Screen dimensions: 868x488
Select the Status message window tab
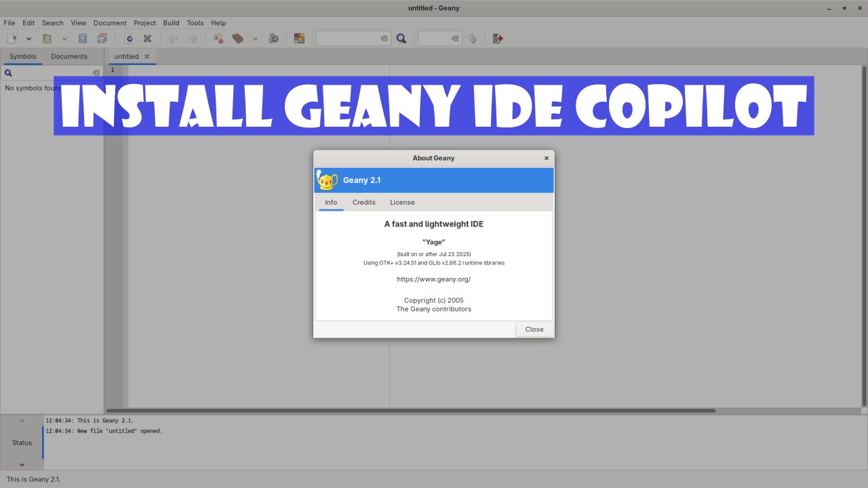click(22, 443)
